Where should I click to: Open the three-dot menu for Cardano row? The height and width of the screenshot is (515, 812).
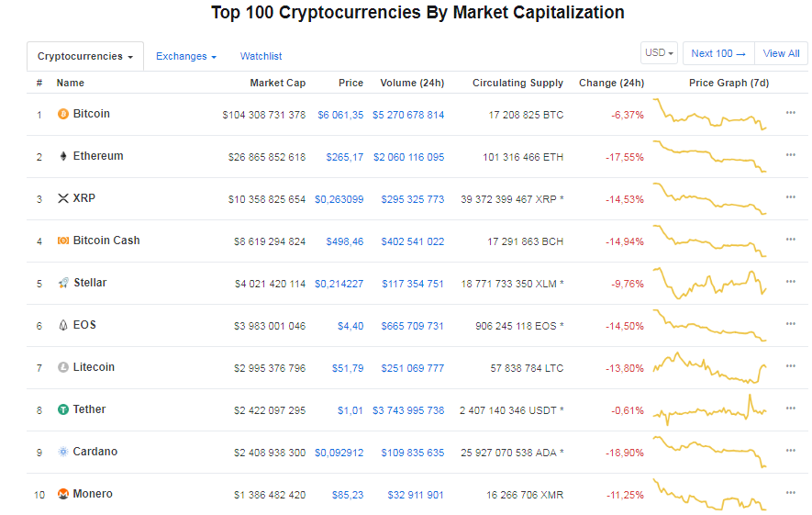click(790, 452)
